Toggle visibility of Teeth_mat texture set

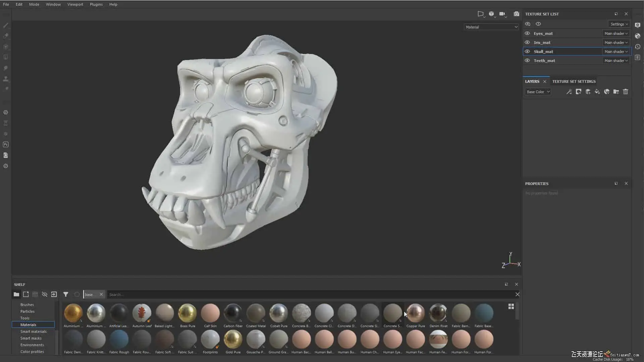point(527,61)
